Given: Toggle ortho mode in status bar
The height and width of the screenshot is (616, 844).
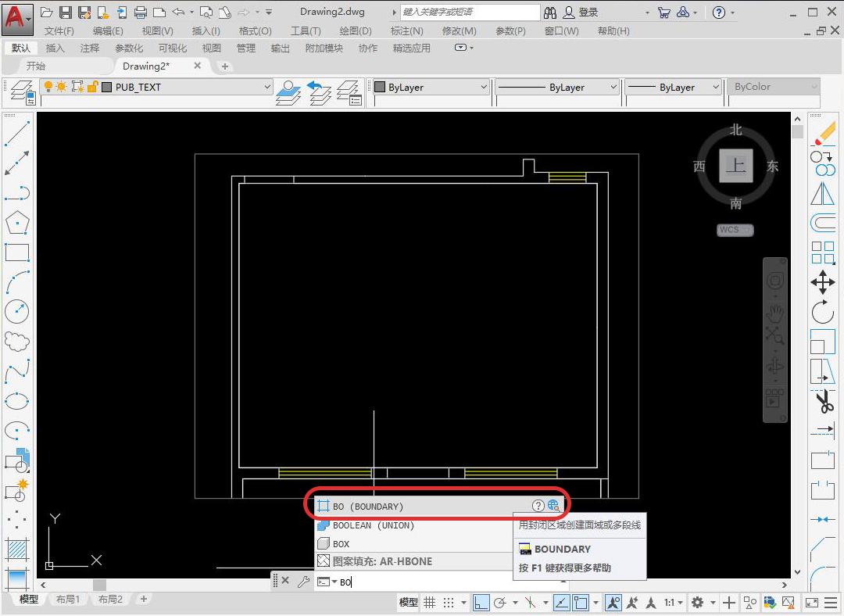Looking at the screenshot, I should (x=480, y=603).
